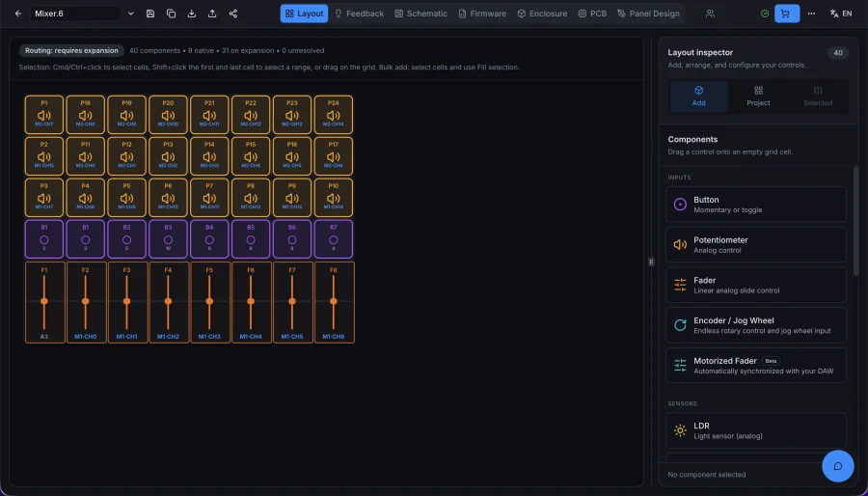Click the 40 component count badge

coord(837,52)
